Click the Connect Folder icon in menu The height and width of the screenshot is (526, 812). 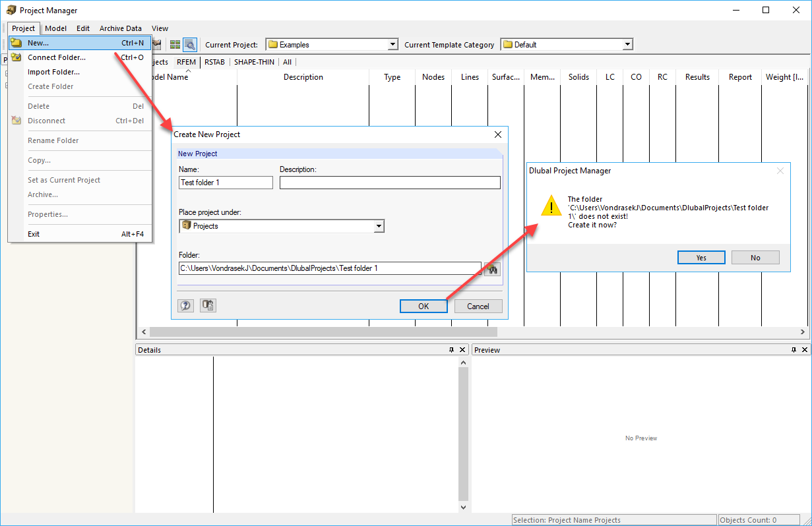pyautogui.click(x=16, y=57)
